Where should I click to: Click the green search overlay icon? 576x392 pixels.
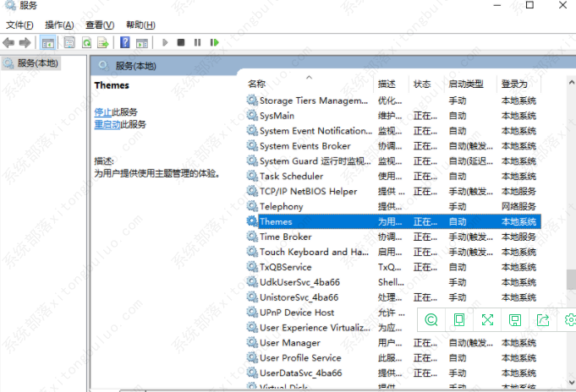431,319
